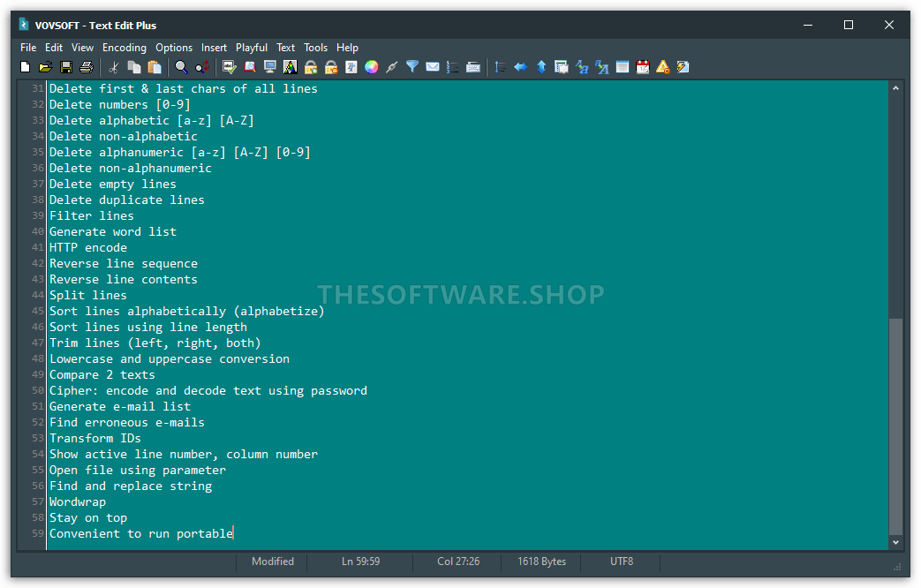Image resolution: width=921 pixels, height=588 pixels.
Task: Open Find with the magnifying glass icon
Action: click(182, 67)
